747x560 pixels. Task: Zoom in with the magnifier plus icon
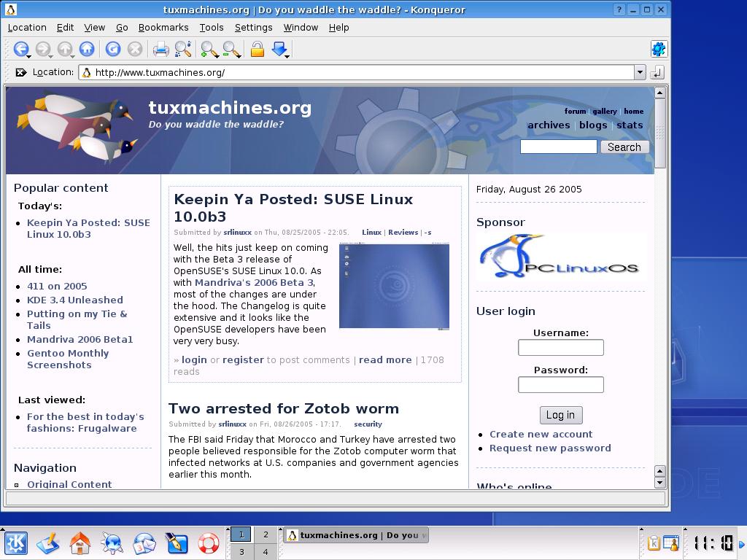[x=208, y=49]
